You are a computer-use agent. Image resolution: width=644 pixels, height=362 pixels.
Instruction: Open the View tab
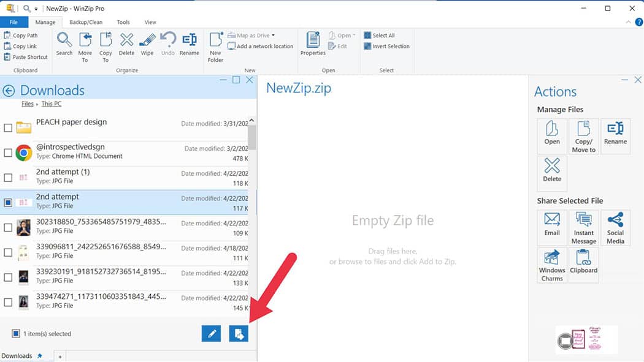(x=150, y=22)
